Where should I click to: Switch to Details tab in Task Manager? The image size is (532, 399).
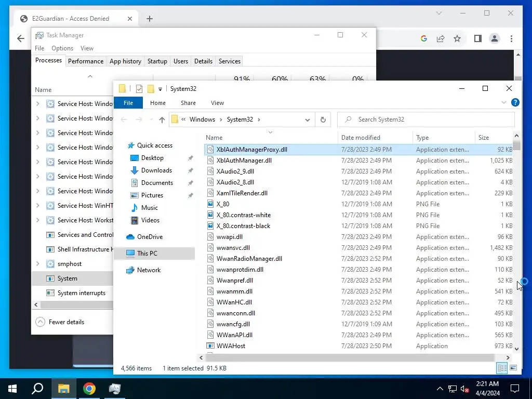(x=203, y=61)
